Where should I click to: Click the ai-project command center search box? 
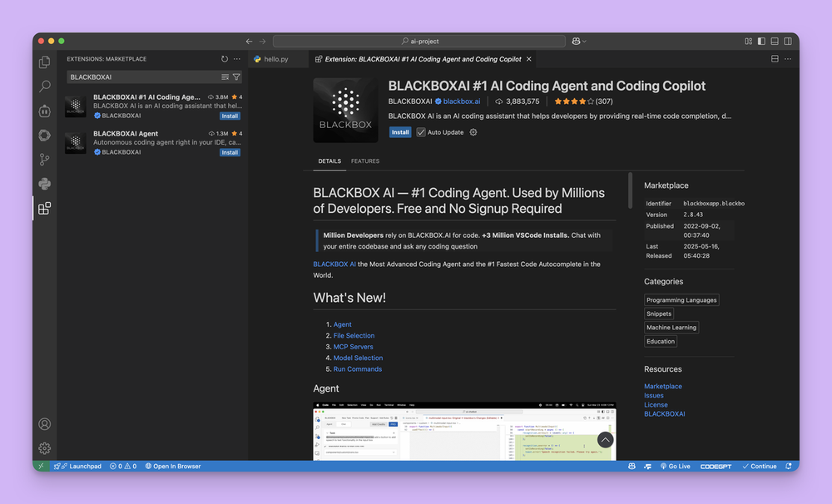pyautogui.click(x=419, y=41)
